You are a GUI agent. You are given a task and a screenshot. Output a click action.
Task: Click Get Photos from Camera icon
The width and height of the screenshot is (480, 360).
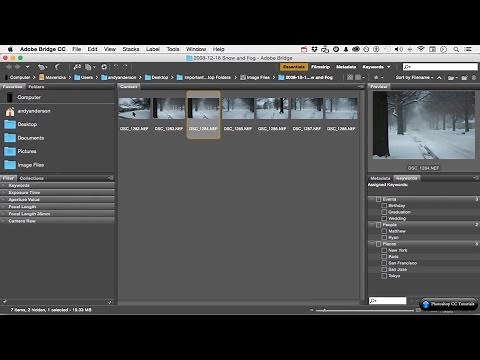pyautogui.click(x=77, y=67)
